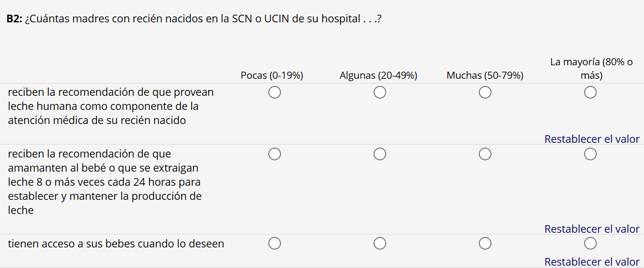Choose 'Pocas (0-19%)' for breastfeed 8 times row
The image size is (644, 268).
(274, 154)
